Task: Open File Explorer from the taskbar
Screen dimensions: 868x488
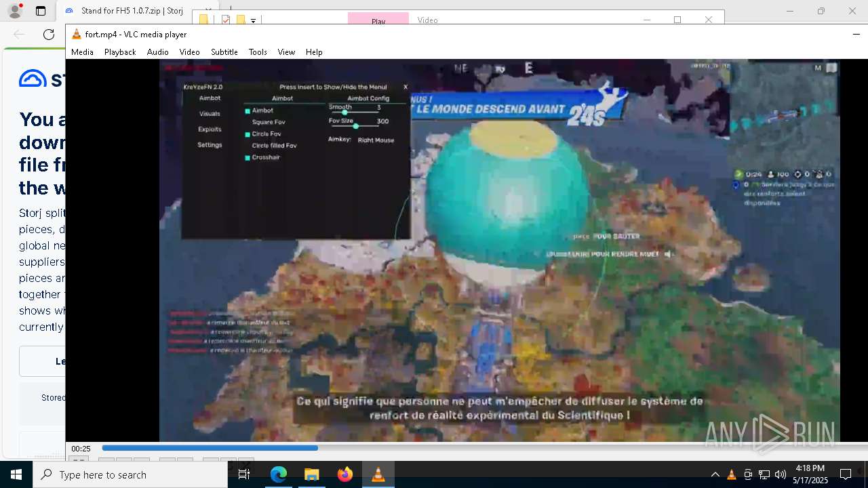Action: 311,474
